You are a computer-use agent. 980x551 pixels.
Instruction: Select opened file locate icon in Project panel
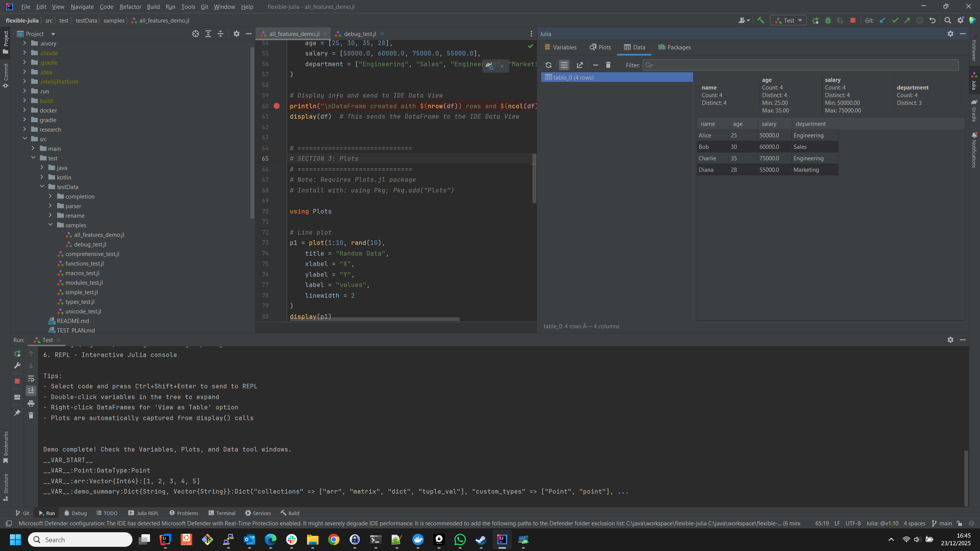[x=195, y=34]
